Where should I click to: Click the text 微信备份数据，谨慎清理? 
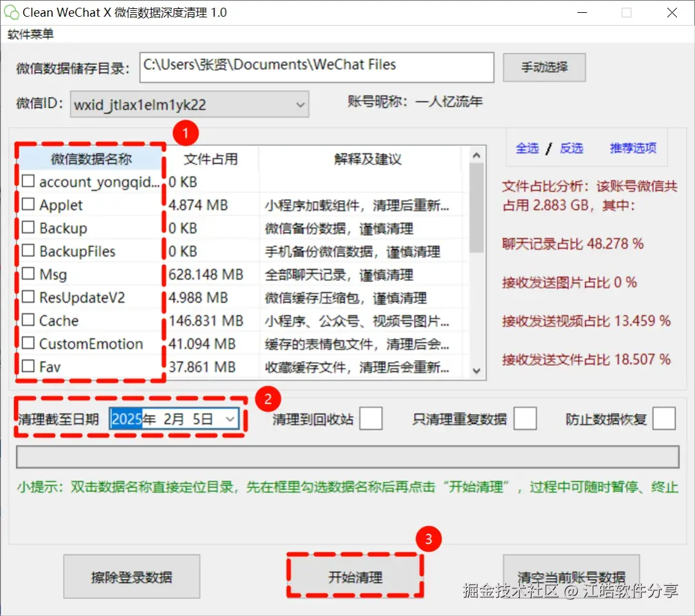(339, 228)
